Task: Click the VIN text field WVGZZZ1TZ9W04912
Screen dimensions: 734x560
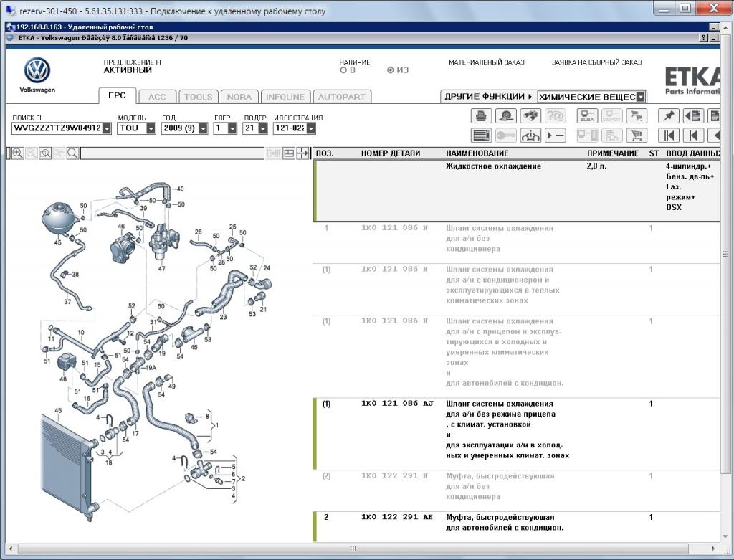Action: (x=57, y=128)
